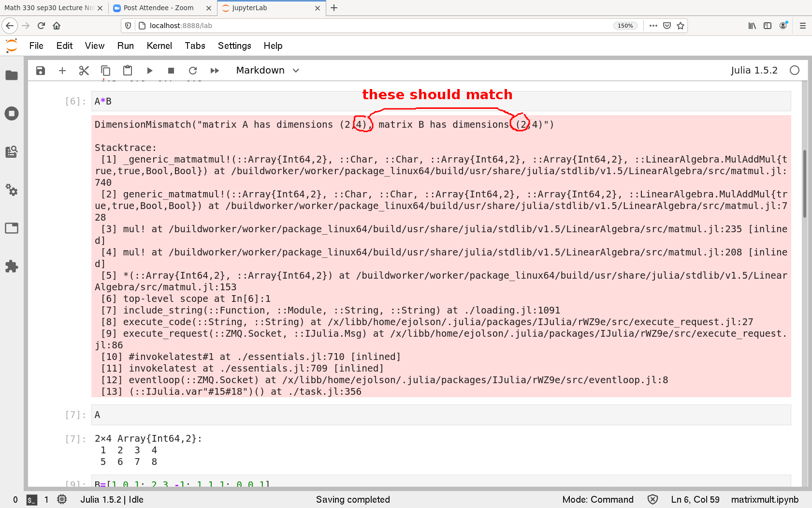Save the notebook with the floppy disk icon
This screenshot has height=508, width=812.
[41, 71]
